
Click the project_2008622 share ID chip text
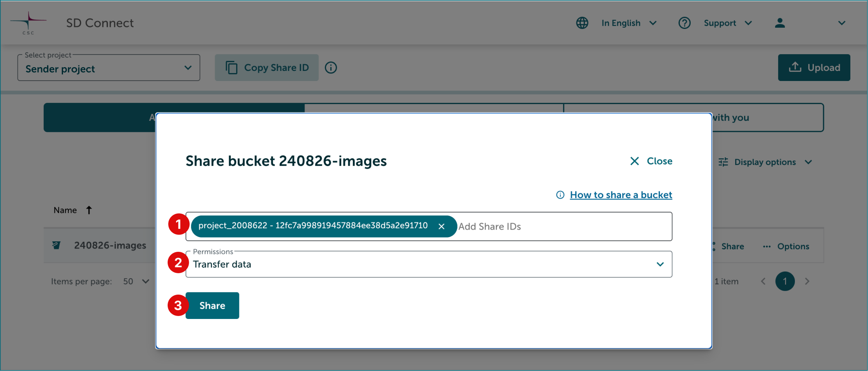click(313, 226)
